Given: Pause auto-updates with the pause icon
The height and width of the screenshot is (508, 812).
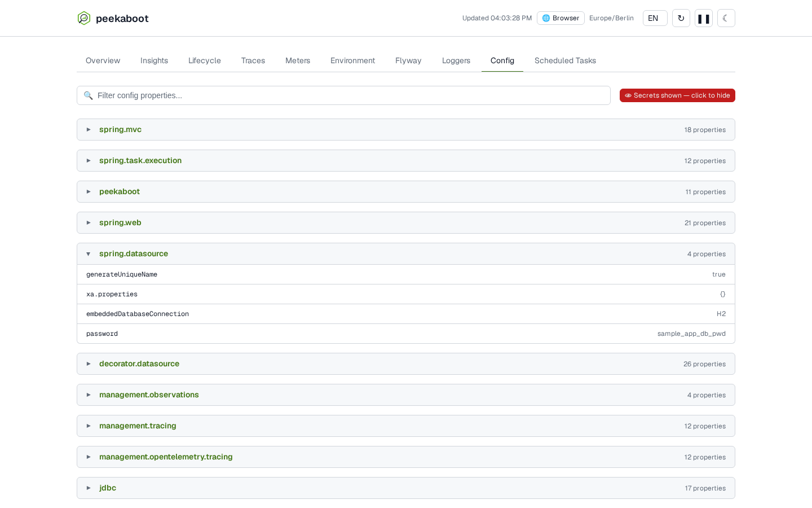Looking at the screenshot, I should tap(704, 18).
